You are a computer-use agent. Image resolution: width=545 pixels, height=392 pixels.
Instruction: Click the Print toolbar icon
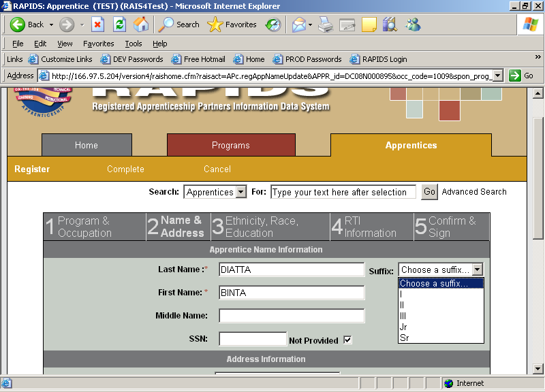(x=326, y=24)
